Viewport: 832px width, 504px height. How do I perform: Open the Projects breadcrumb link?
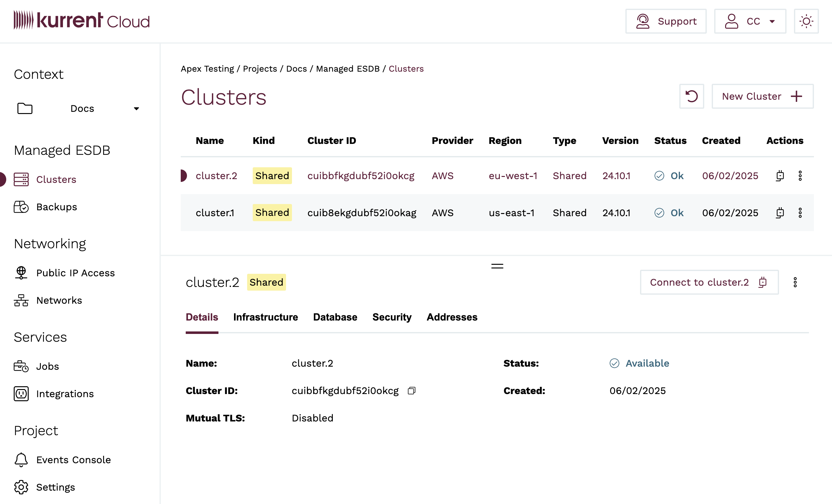(260, 69)
